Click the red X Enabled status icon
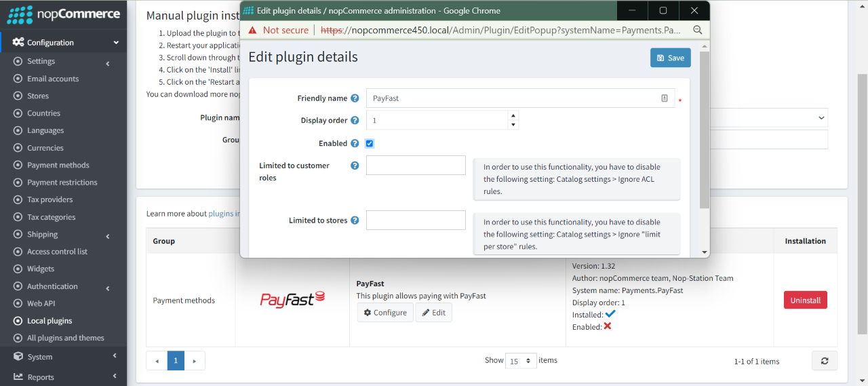The height and width of the screenshot is (386, 868). 608,326
